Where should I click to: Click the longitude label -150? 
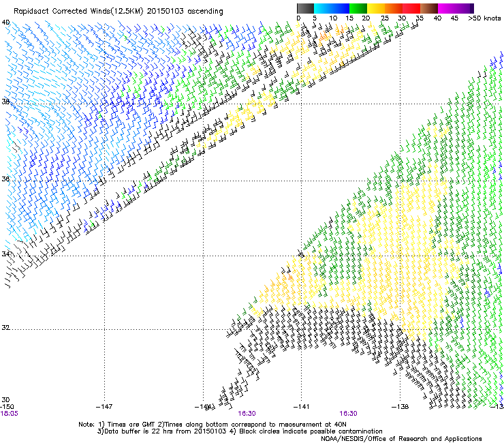click(x=7, y=407)
